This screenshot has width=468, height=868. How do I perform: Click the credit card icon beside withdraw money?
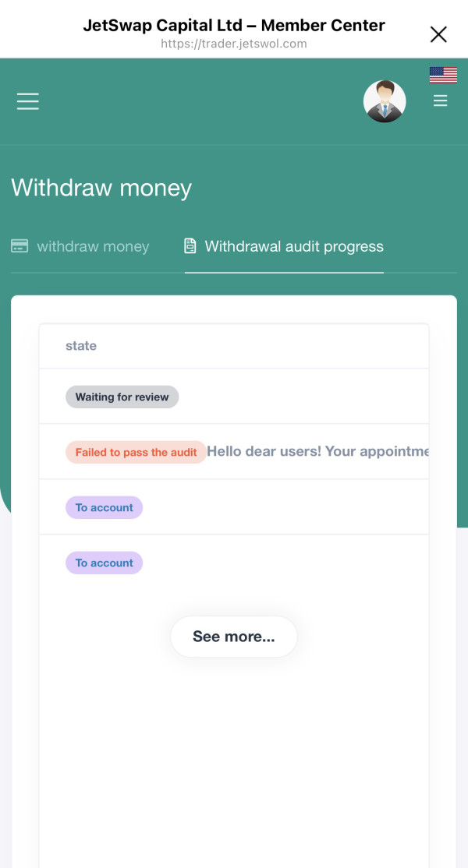pos(19,246)
